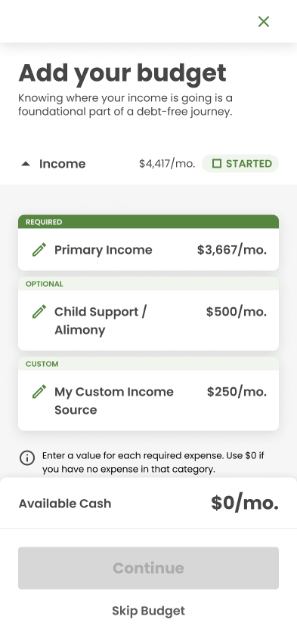Click pencil icon for My Custom Income Source
This screenshot has width=297, height=644.
[39, 391]
